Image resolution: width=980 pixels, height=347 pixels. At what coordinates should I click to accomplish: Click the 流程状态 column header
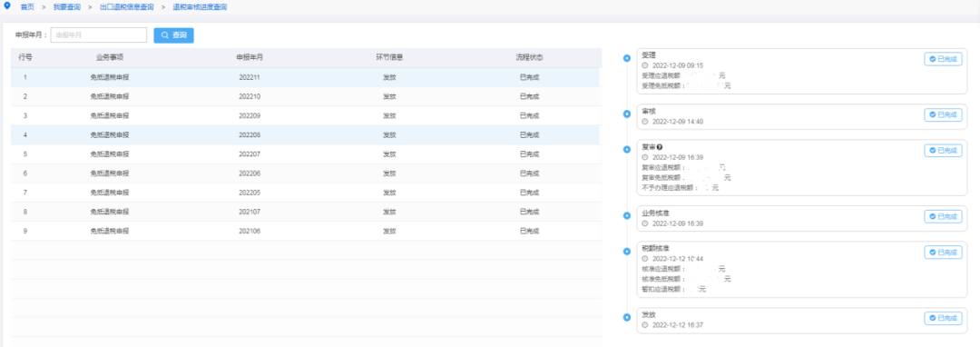[x=529, y=57]
